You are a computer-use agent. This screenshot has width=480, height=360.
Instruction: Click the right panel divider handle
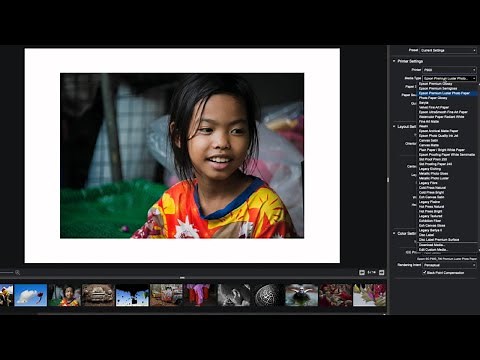click(x=388, y=180)
